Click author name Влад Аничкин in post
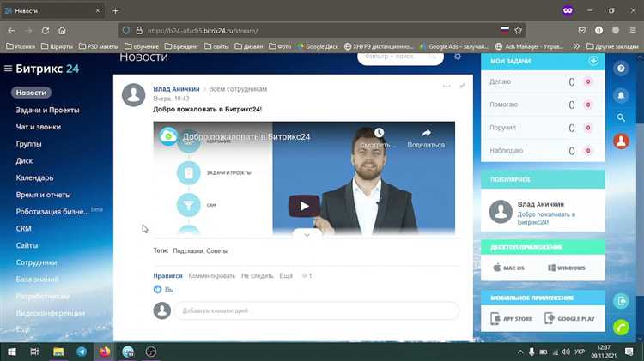Viewport: 644px width, 361px height. [176, 89]
